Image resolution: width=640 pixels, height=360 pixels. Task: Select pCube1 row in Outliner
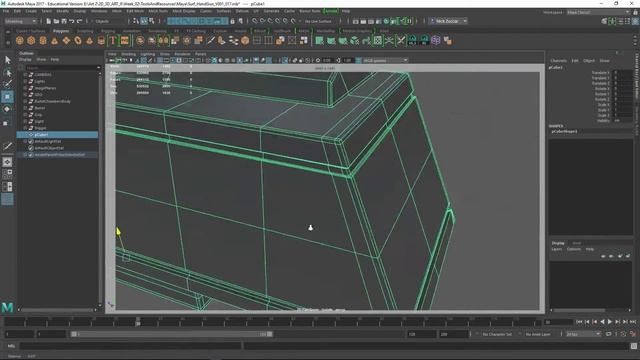coord(57,135)
